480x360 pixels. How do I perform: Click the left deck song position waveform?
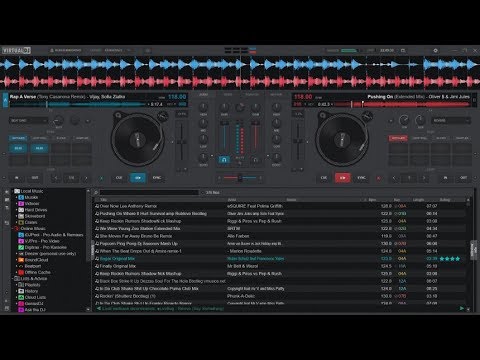(77, 104)
